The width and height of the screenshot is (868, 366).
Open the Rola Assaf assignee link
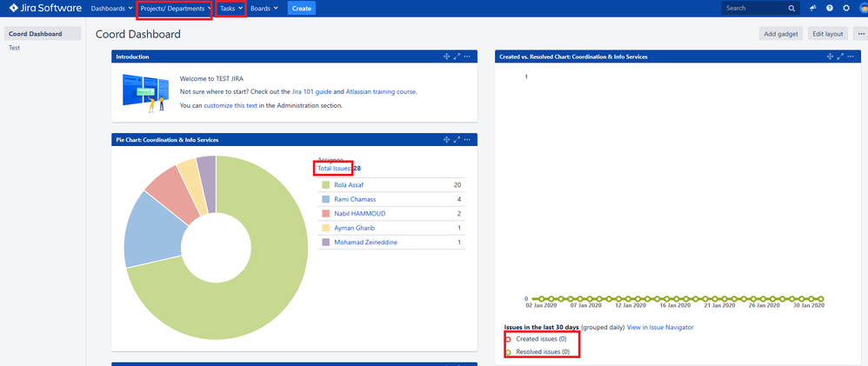(x=350, y=185)
